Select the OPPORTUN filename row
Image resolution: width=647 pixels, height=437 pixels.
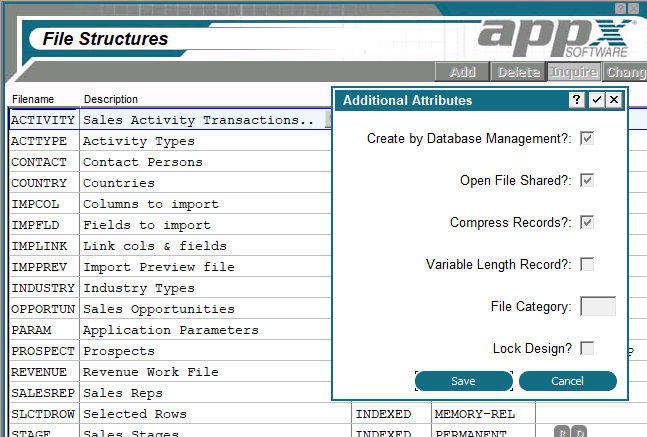(44, 309)
